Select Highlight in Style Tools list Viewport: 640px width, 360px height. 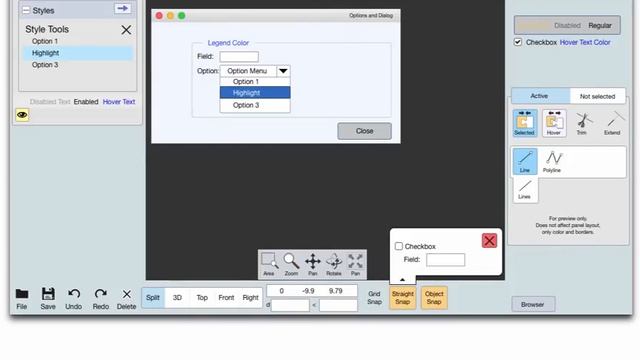[78, 53]
